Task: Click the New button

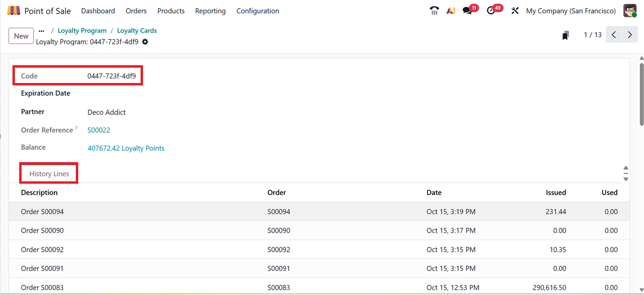Action: click(21, 36)
